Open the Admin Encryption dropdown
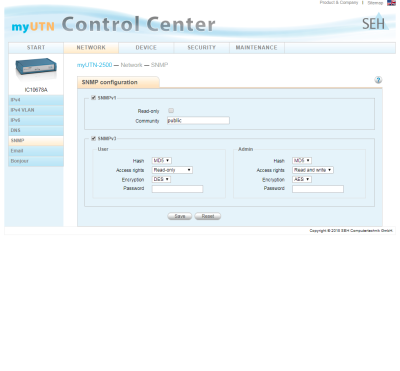The height and width of the screenshot is (371, 400). point(302,179)
